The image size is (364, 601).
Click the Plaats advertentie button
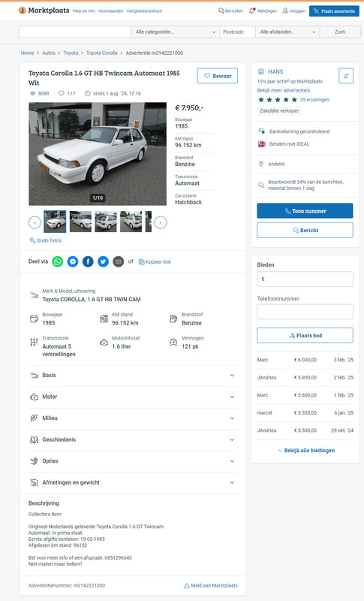[334, 11]
